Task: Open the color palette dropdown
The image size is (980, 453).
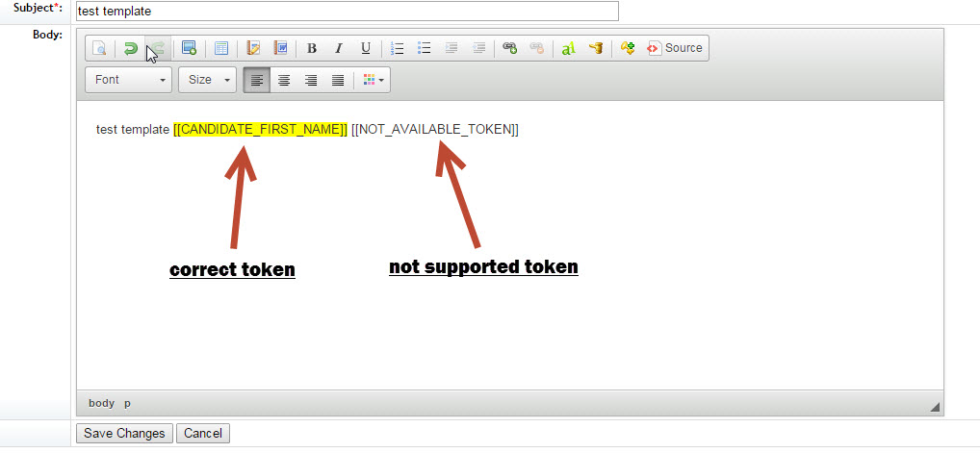Action: coord(374,80)
